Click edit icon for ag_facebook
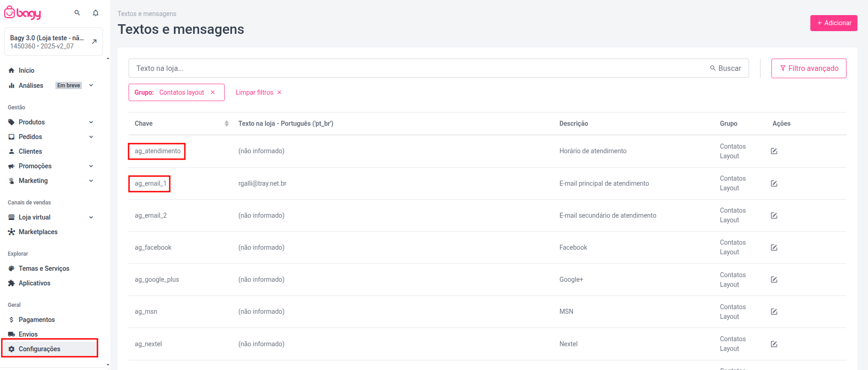Screen dimensions: 868x370 (774, 247)
